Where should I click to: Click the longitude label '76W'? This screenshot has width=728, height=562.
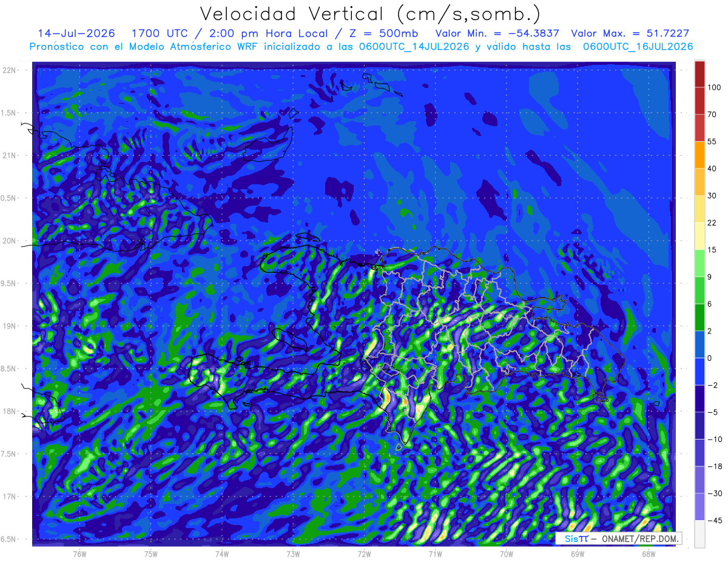click(79, 553)
